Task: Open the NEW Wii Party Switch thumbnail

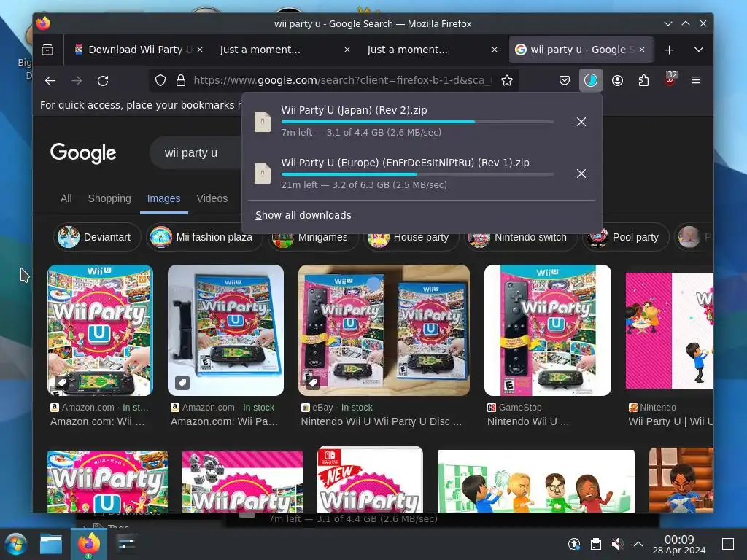Action: [370, 480]
